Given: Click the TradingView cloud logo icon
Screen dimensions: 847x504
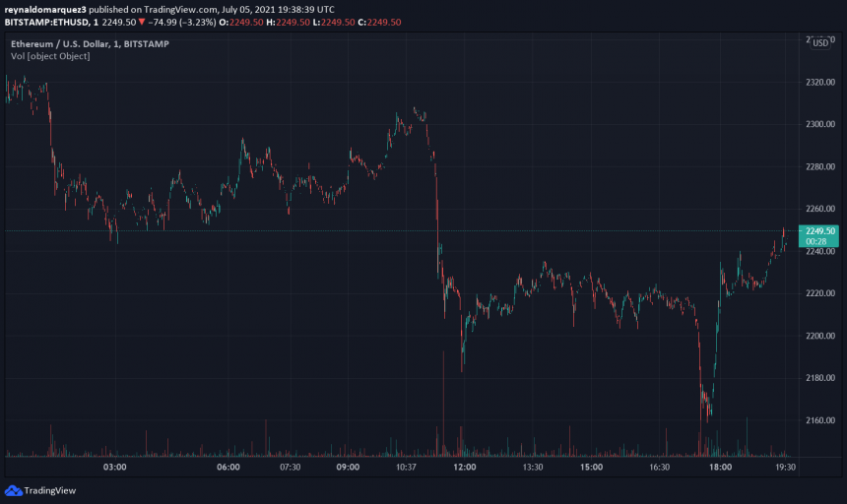Looking at the screenshot, I should (13, 490).
